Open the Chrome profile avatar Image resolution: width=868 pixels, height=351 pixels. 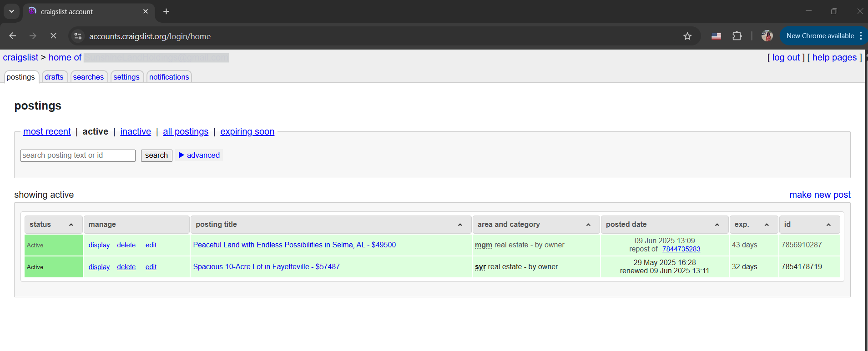click(767, 36)
